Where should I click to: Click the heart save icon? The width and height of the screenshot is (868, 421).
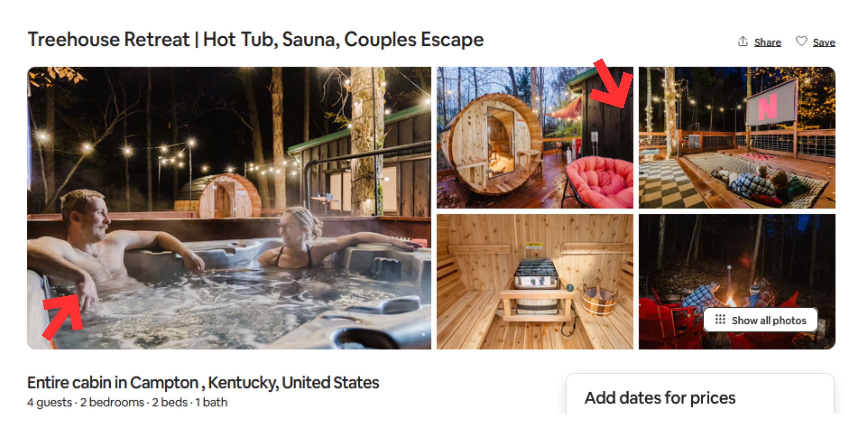point(801,41)
